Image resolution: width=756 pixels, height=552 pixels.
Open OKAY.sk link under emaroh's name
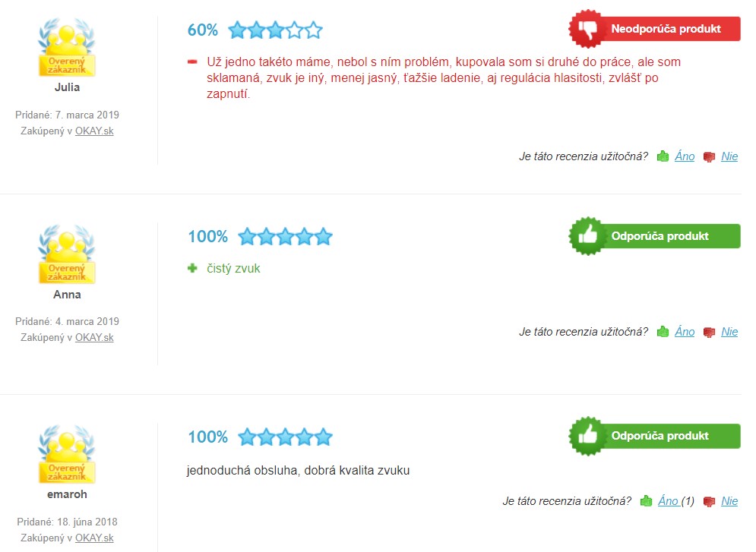94,538
